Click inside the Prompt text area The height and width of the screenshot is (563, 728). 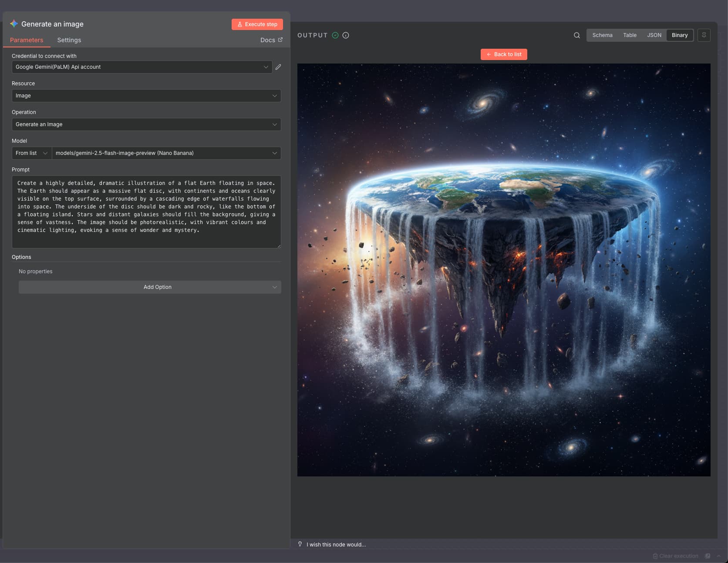pos(146,212)
